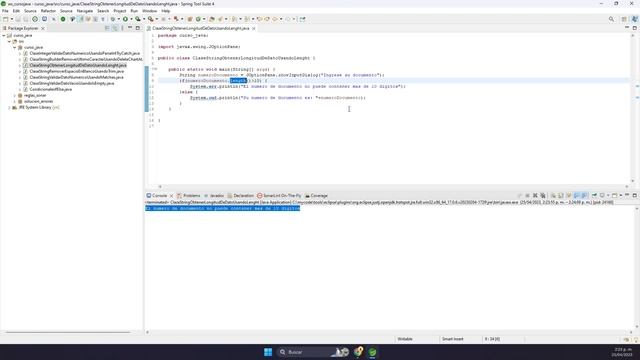Collapse main method with fold marker

[156, 69]
